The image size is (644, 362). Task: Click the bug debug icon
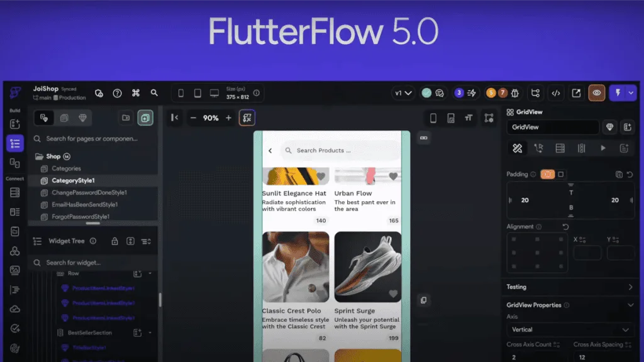[x=515, y=93]
